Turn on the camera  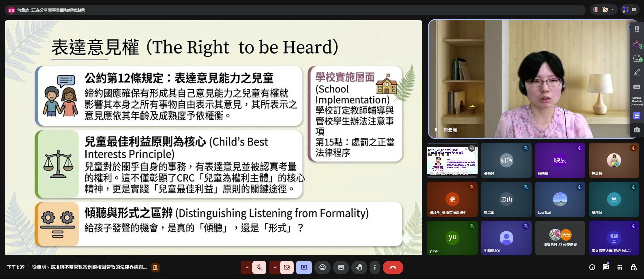[287, 267]
